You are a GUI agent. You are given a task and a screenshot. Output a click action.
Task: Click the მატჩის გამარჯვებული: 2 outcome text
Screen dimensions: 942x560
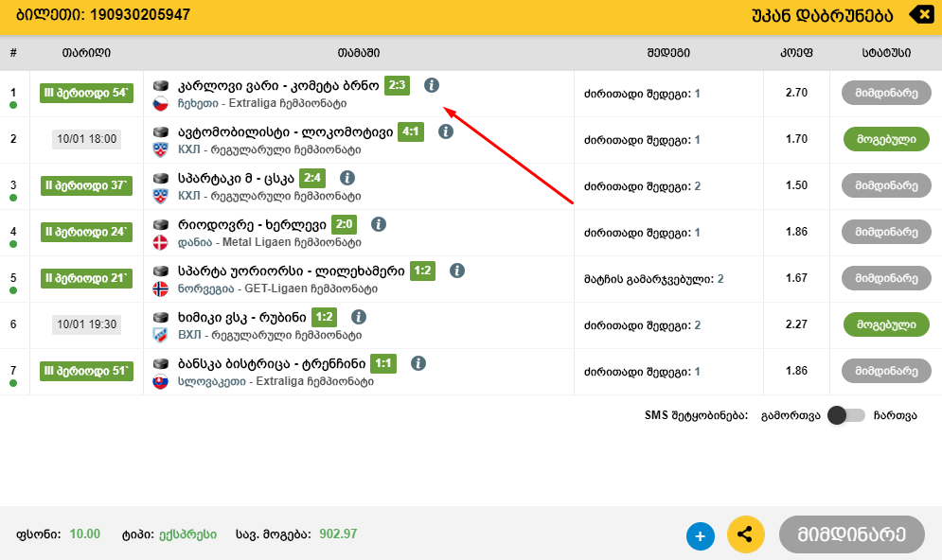pyautogui.click(x=653, y=279)
